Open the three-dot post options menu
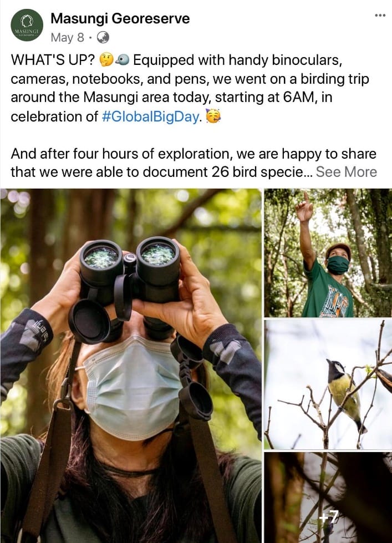This screenshot has height=543, width=392. point(380,15)
